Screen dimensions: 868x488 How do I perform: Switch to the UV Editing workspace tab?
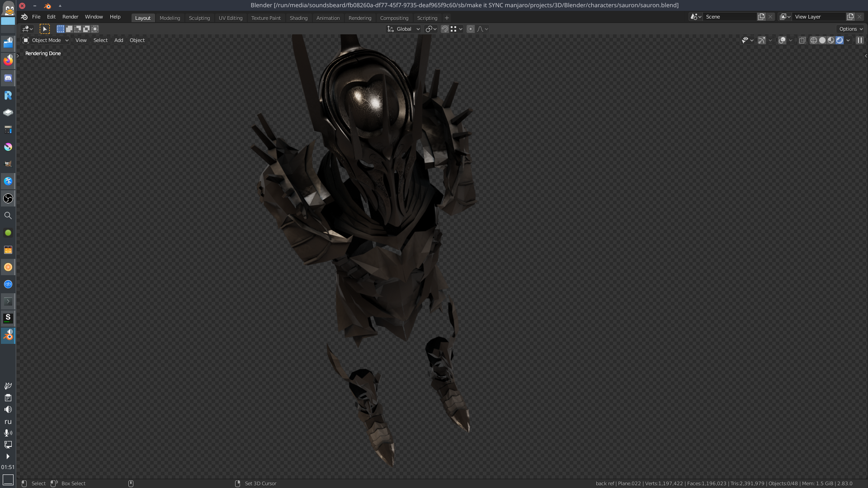pyautogui.click(x=231, y=18)
